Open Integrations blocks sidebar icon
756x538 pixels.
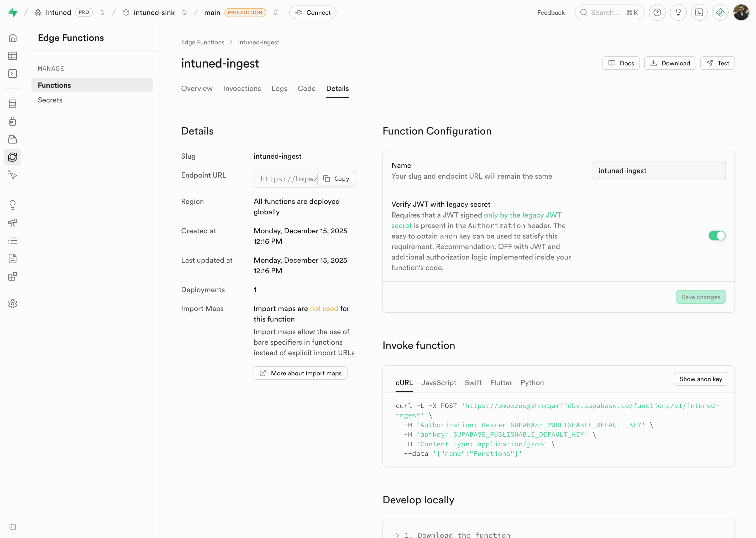13,276
